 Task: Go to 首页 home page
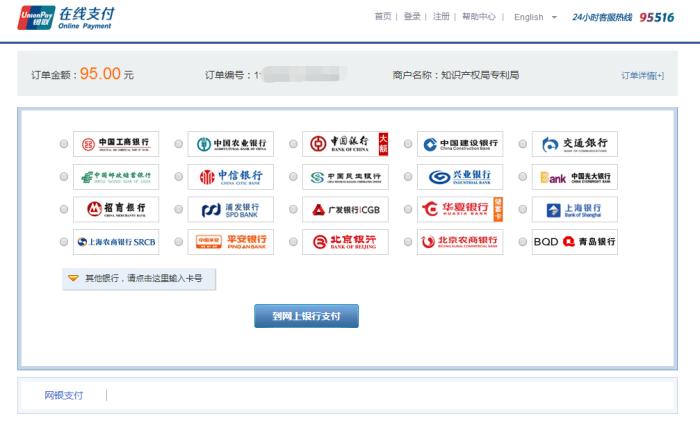[x=383, y=17]
